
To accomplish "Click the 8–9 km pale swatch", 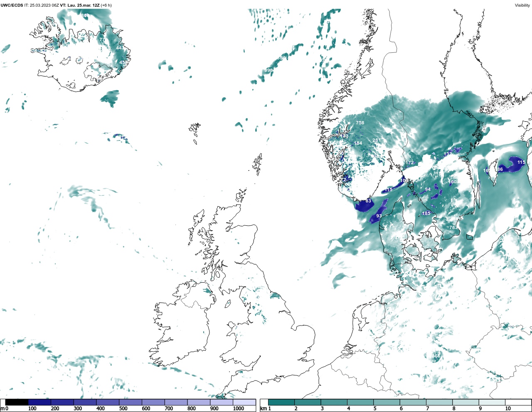I will (465, 402).
